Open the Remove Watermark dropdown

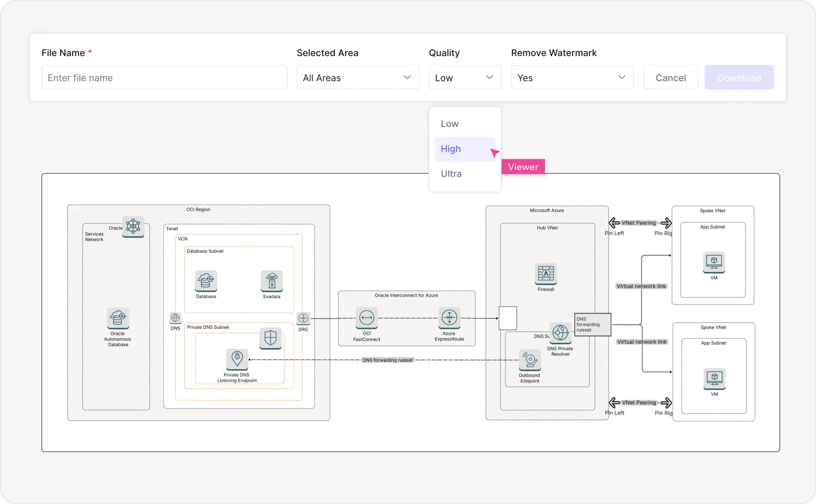click(x=572, y=77)
